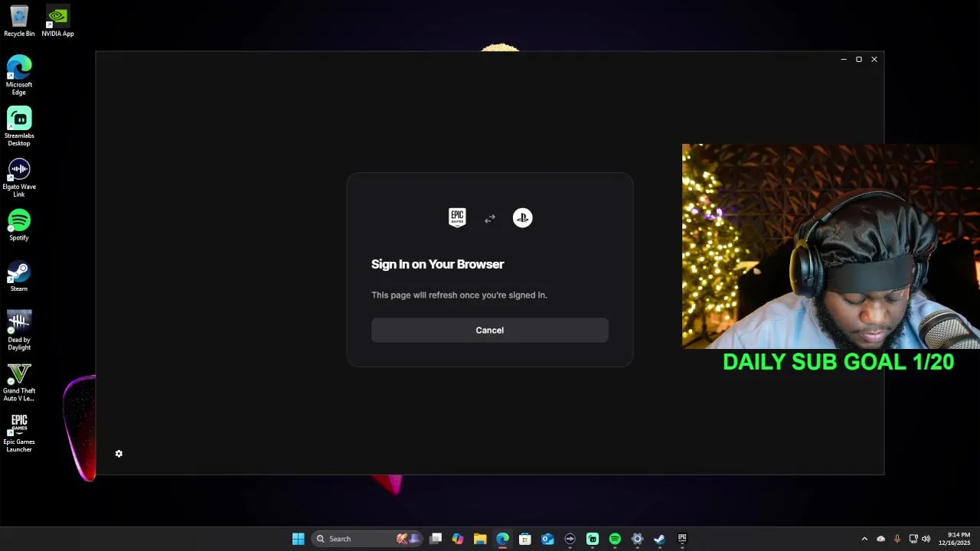The width and height of the screenshot is (980, 551).
Task: Open Epic Games Launcher desktop icon
Action: pos(19,433)
